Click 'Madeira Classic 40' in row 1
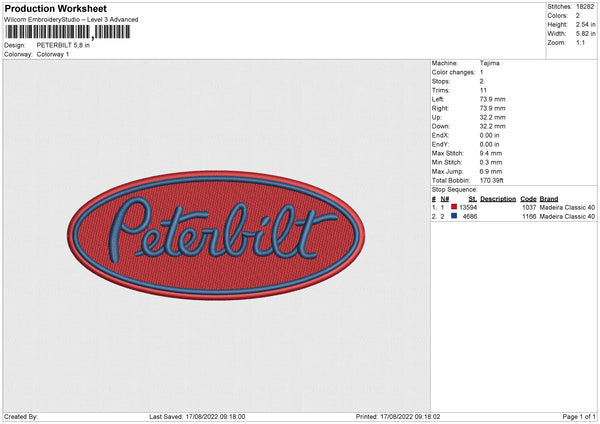Image resolution: width=600 pixels, height=424 pixels. [567, 207]
